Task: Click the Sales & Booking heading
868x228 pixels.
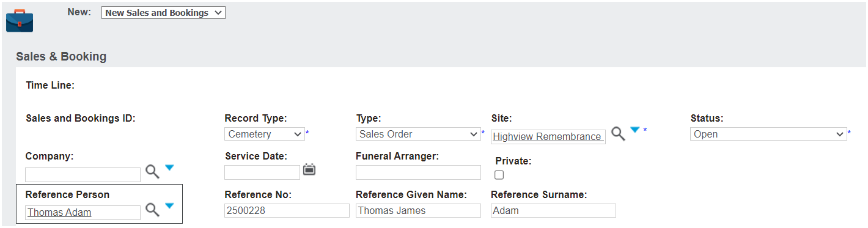Action: tap(61, 56)
